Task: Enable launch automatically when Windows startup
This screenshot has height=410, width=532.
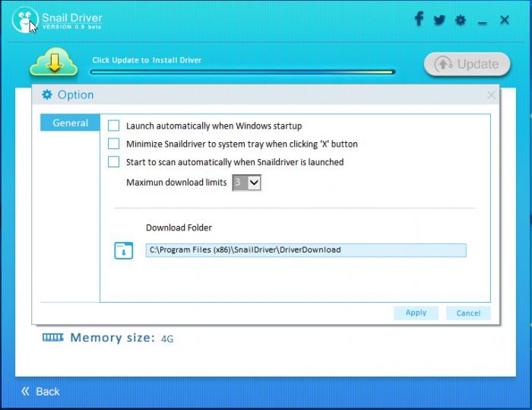Action: pos(114,126)
